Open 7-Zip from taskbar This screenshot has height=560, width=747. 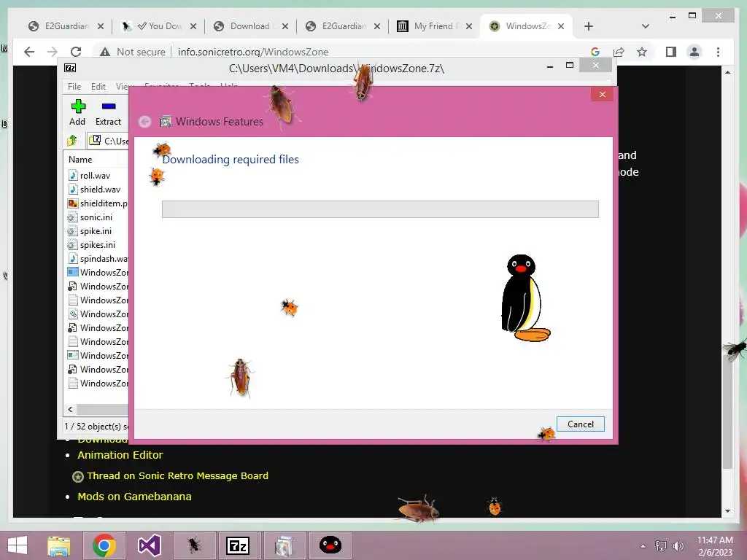tap(239, 545)
